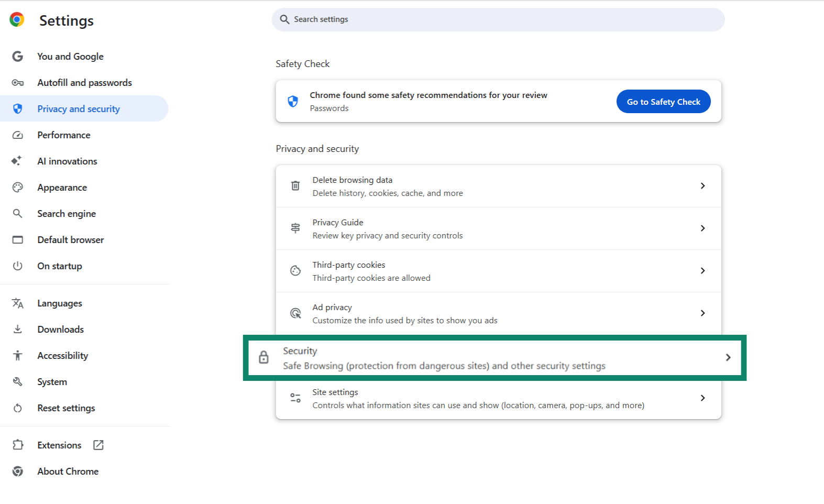
Task: Click the Privacy Guide signpost icon
Action: pyautogui.click(x=295, y=228)
